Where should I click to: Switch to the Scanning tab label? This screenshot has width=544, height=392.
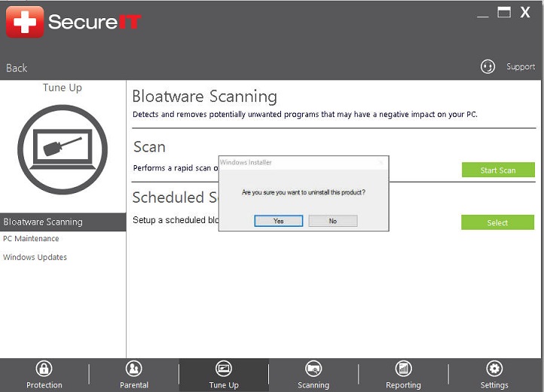[x=313, y=385]
